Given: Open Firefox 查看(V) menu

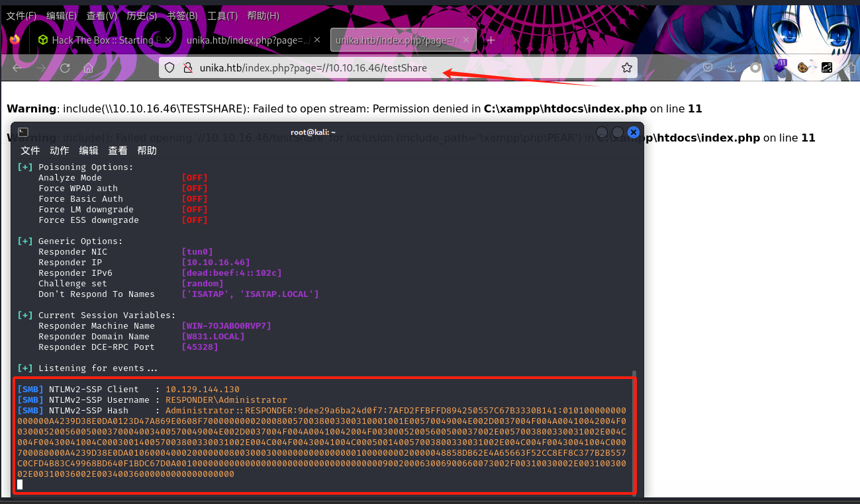Looking at the screenshot, I should point(102,15).
